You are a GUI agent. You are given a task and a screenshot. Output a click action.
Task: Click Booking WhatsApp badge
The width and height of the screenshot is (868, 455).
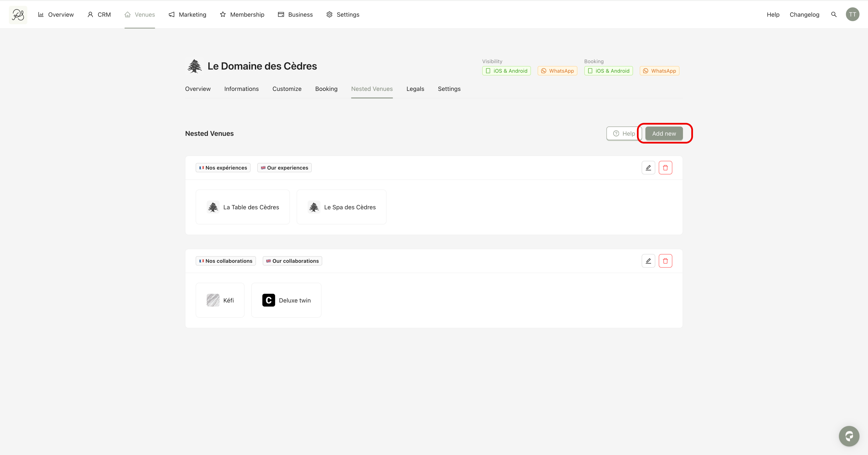[659, 71]
